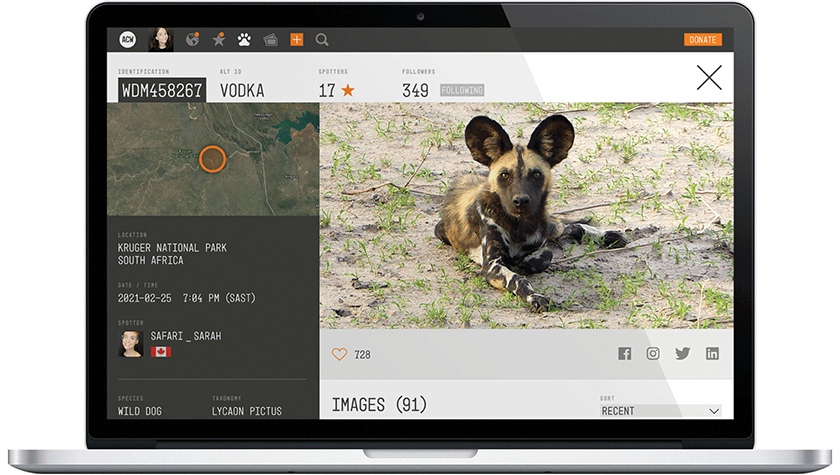Click the VODKA alt ID

click(242, 91)
